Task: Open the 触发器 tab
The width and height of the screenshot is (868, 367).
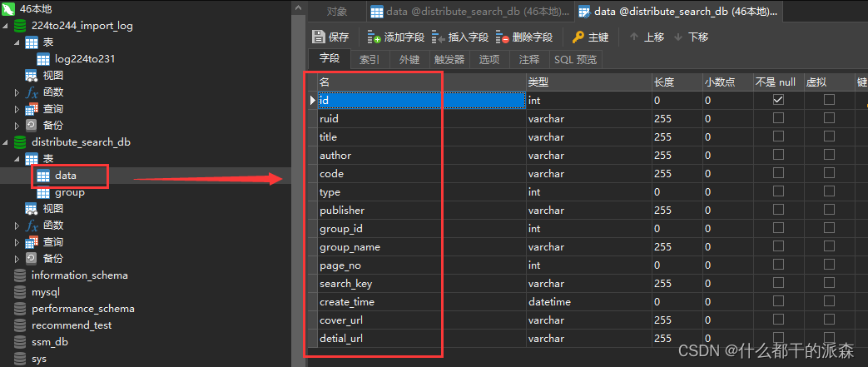Action: click(449, 59)
